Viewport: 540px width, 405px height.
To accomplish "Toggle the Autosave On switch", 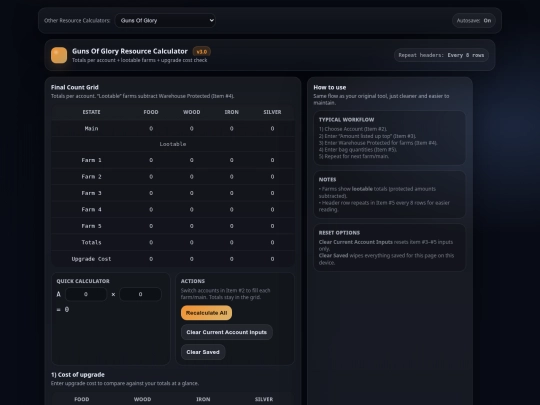I will [474, 21].
